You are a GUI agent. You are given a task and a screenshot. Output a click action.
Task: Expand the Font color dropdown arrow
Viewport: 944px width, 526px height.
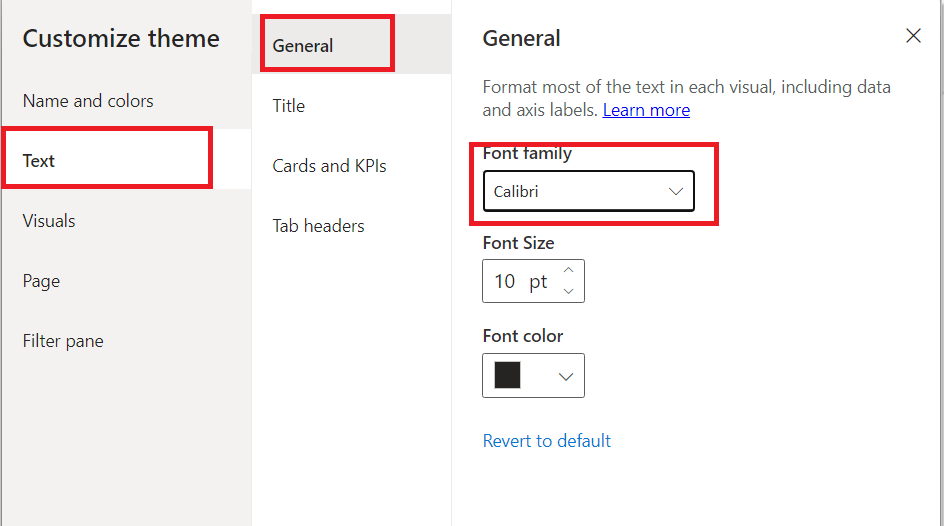point(565,377)
